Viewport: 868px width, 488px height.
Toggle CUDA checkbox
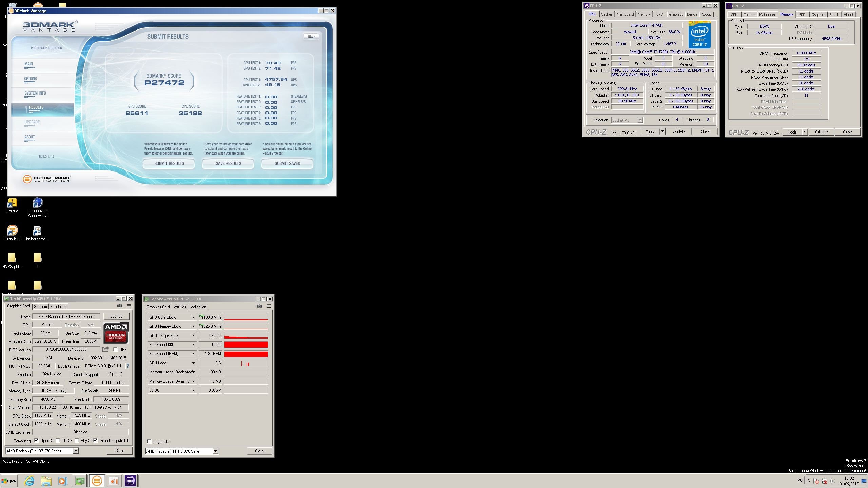58,441
